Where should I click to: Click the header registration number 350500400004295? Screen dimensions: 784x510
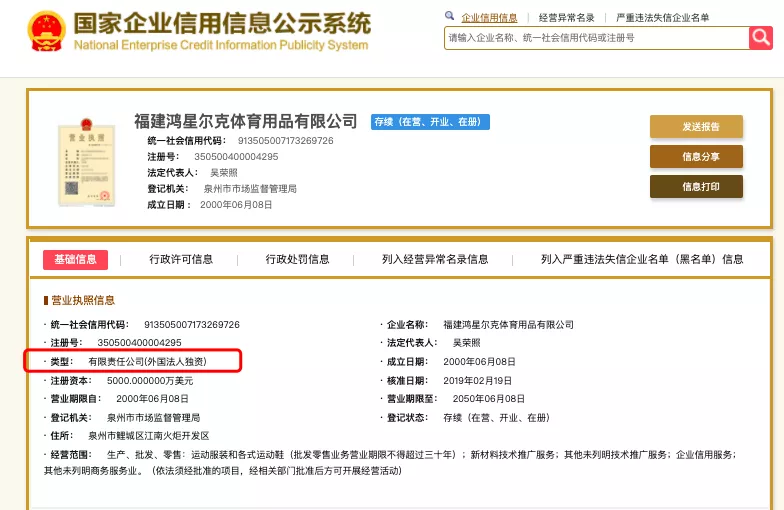tap(236, 156)
